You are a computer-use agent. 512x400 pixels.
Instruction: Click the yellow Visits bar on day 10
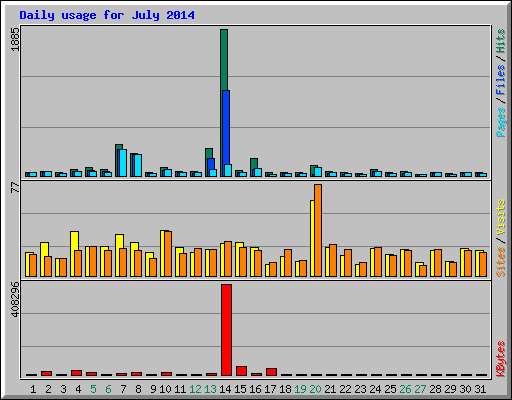162,253
